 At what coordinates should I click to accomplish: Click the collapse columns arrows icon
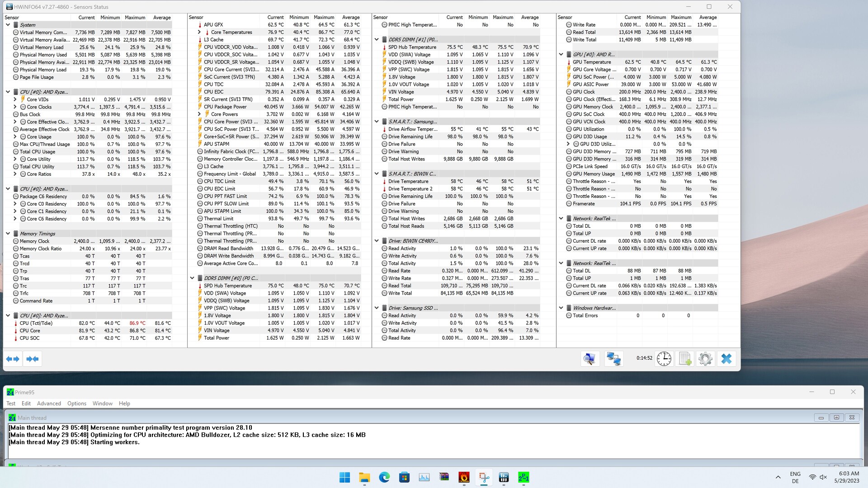pyautogui.click(x=33, y=359)
